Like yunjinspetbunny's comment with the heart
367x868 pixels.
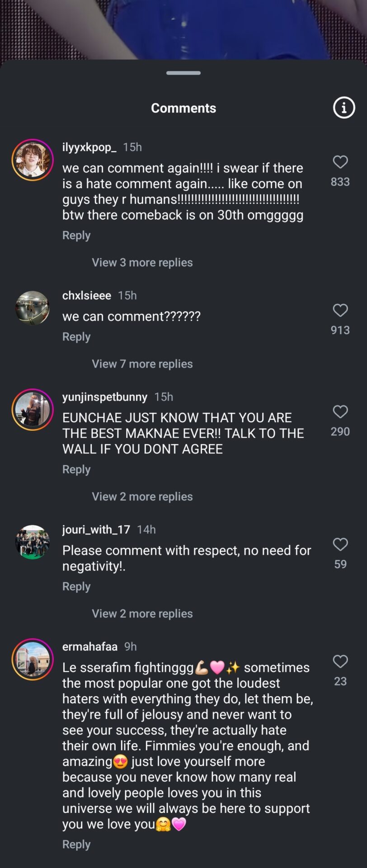(x=340, y=411)
